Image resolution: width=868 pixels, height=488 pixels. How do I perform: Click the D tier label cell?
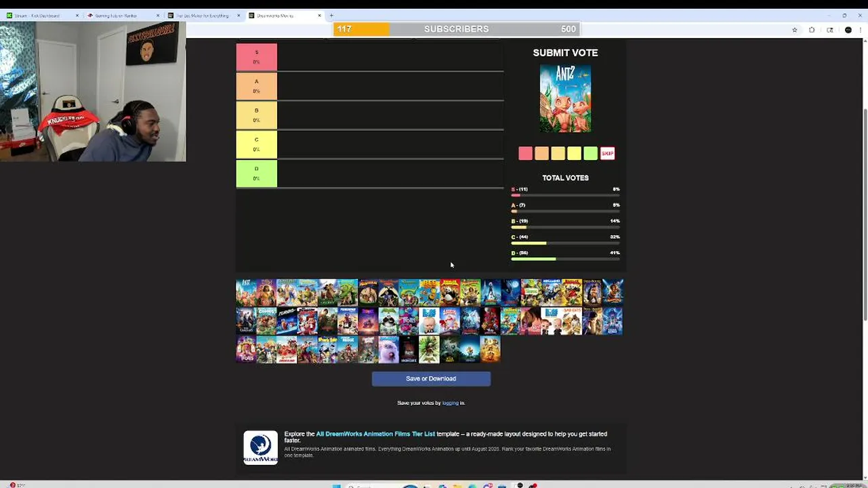pyautogui.click(x=256, y=174)
